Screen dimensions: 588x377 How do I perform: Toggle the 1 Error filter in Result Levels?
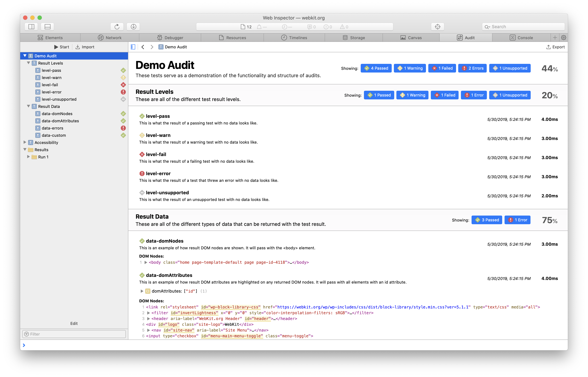(x=474, y=95)
